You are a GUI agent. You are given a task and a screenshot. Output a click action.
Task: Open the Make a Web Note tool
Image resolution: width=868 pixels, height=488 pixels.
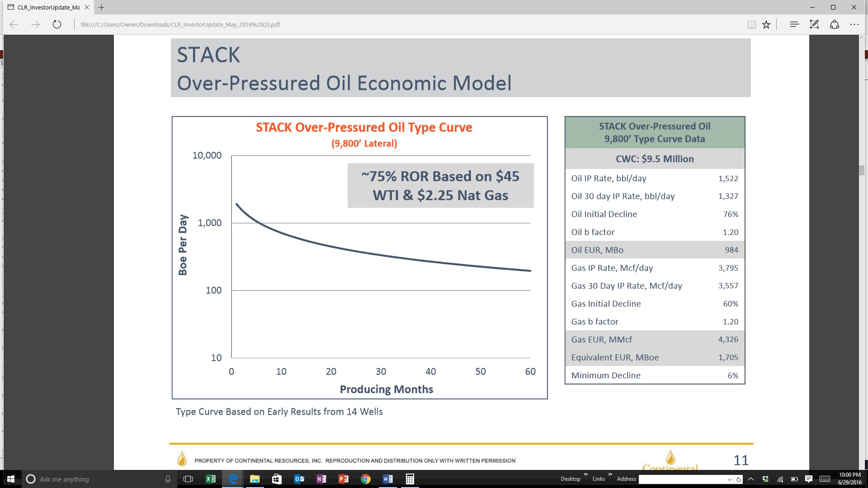[814, 24]
